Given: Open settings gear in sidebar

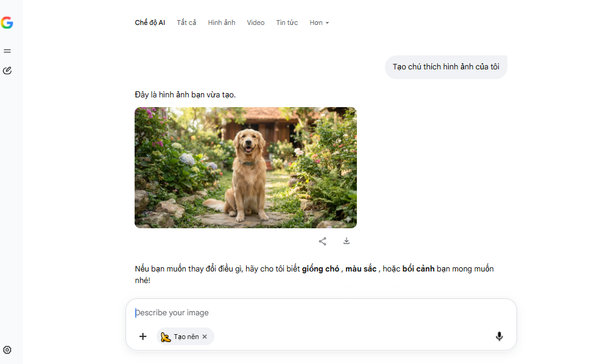Looking at the screenshot, I should click(7, 350).
